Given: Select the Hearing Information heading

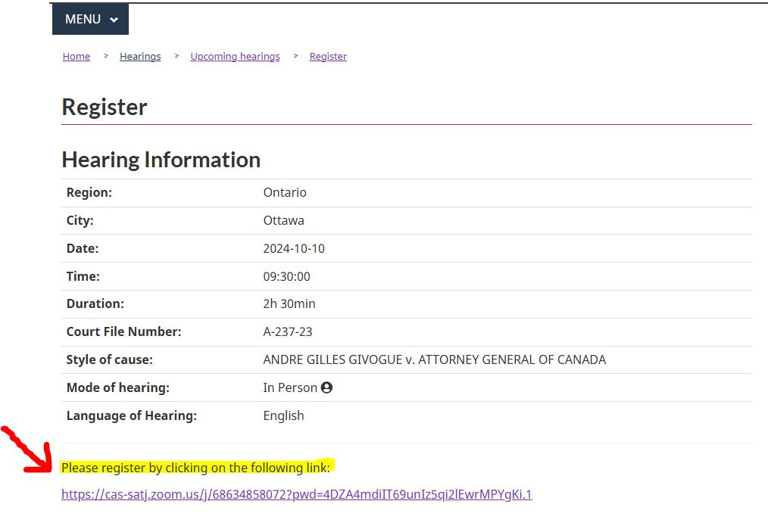Looking at the screenshot, I should 161,160.
